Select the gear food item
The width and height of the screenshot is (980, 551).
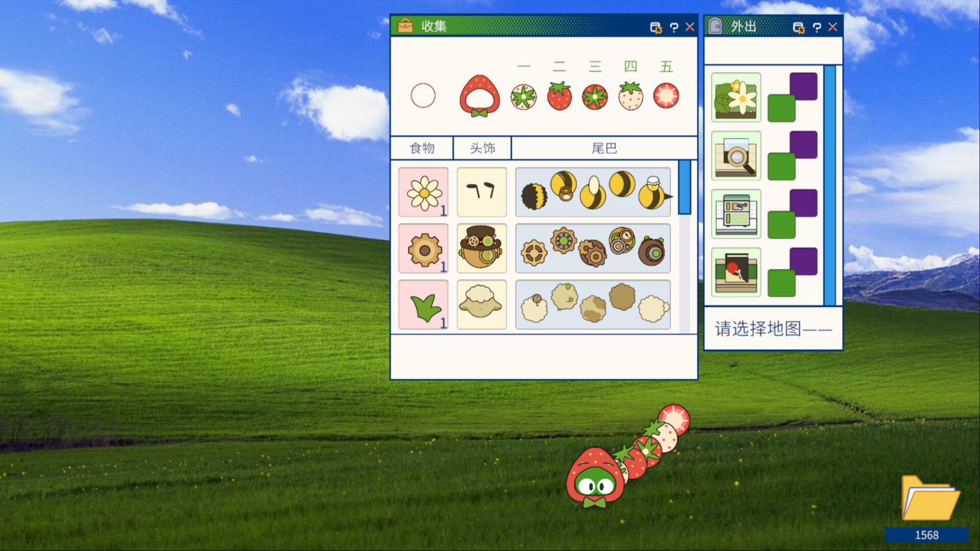(423, 248)
